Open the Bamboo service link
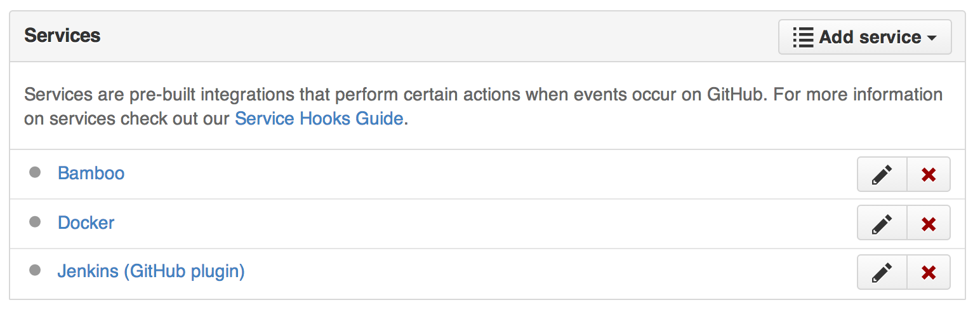 [91, 173]
